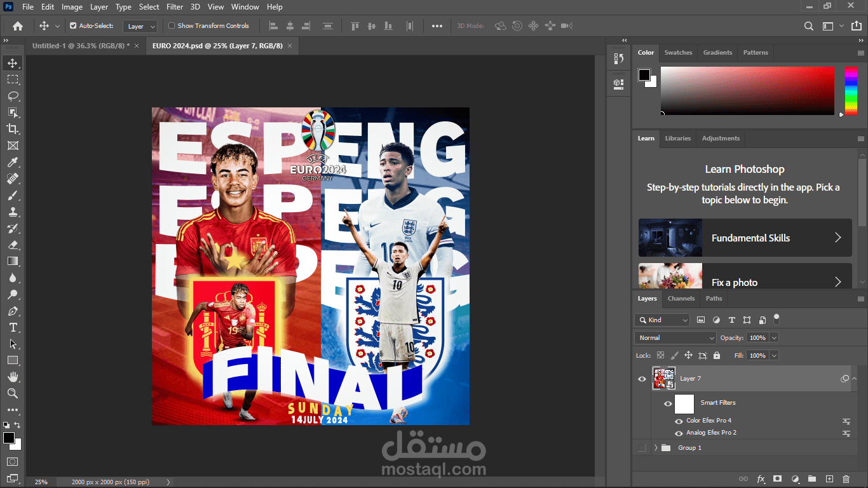
Task: Select the Hand tool
Action: (13, 377)
